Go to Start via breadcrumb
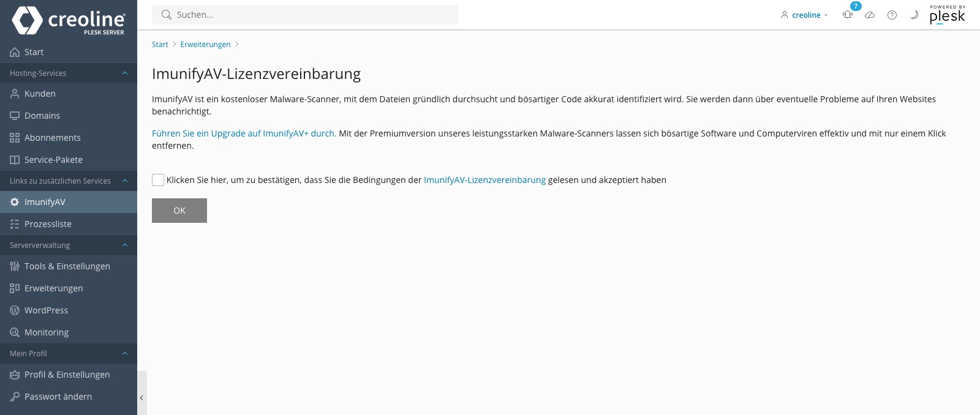Screen dimensions: 980x415 coord(160,45)
